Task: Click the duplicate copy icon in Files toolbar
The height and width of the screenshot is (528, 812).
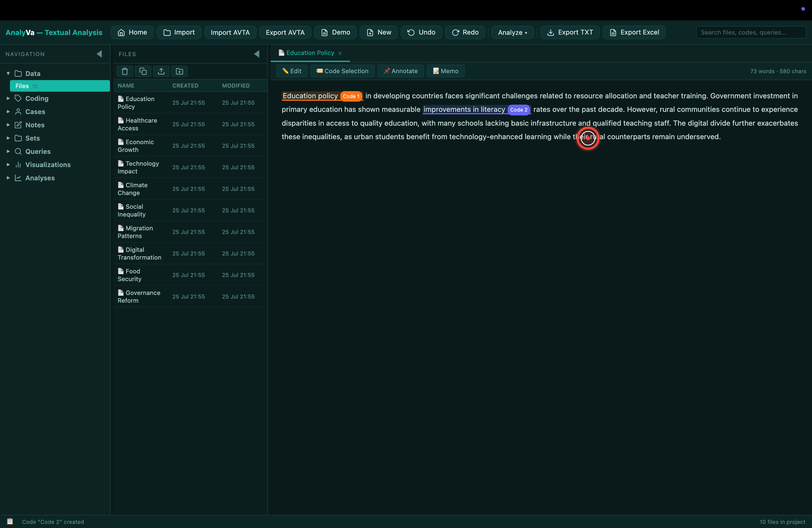Action: click(x=143, y=71)
